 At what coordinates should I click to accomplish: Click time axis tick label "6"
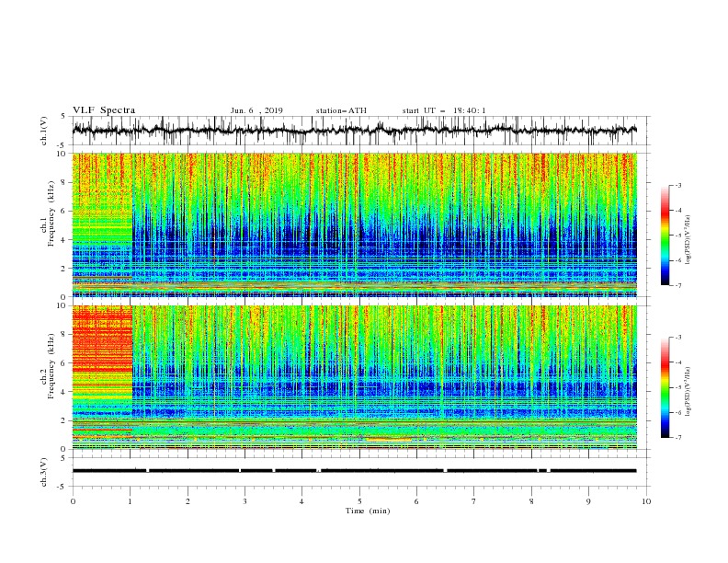[416, 501]
